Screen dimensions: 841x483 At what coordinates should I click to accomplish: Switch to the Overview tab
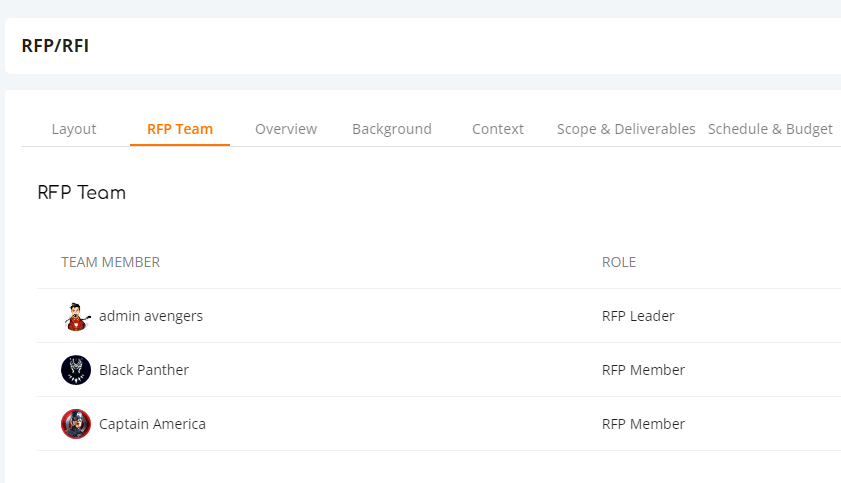(x=286, y=129)
